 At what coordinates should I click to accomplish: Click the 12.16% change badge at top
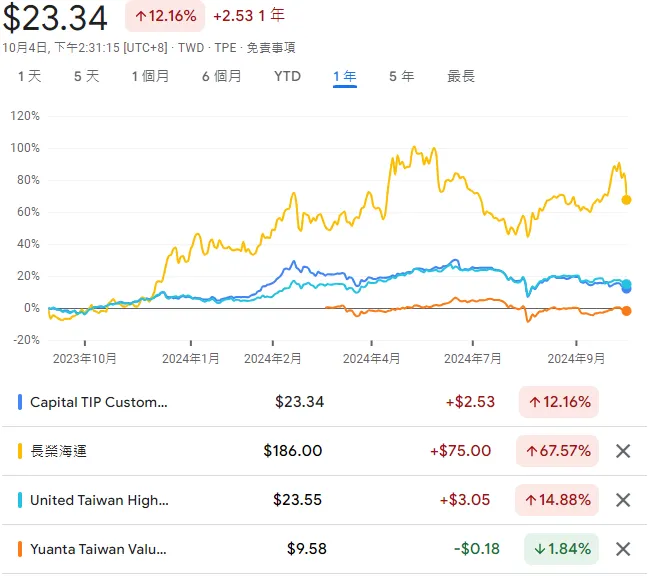165,16
